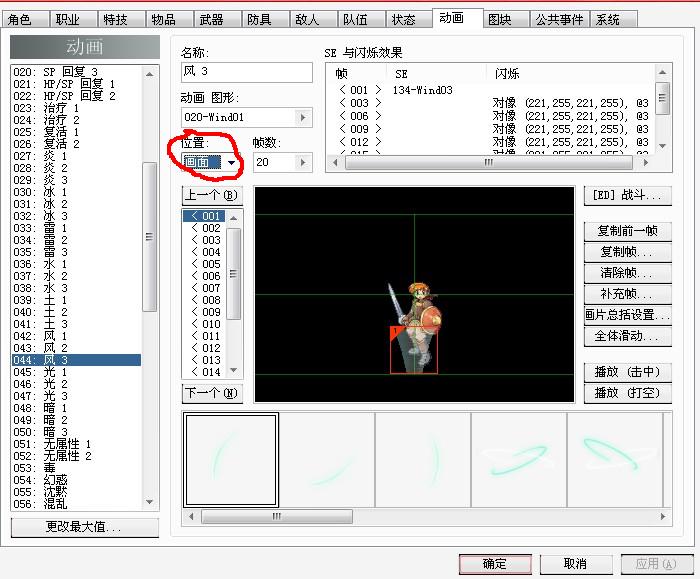The image size is (700, 579).
Task: Switch to the 公共事件 tab
Action: coord(559,20)
